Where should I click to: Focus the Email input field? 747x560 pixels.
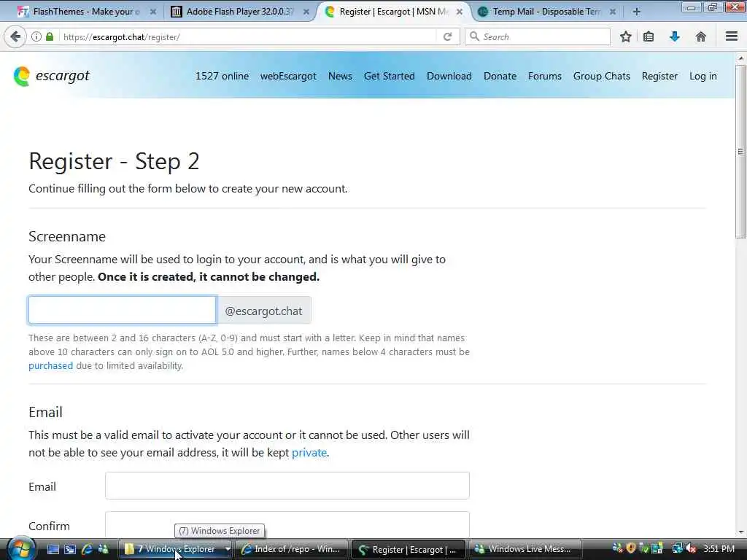tap(287, 486)
